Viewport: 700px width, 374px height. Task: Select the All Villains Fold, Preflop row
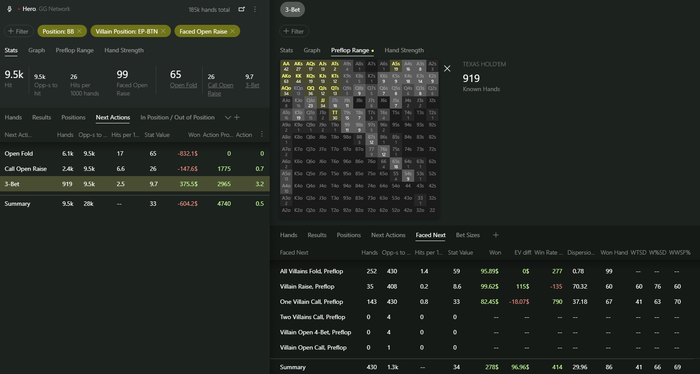[485, 271]
